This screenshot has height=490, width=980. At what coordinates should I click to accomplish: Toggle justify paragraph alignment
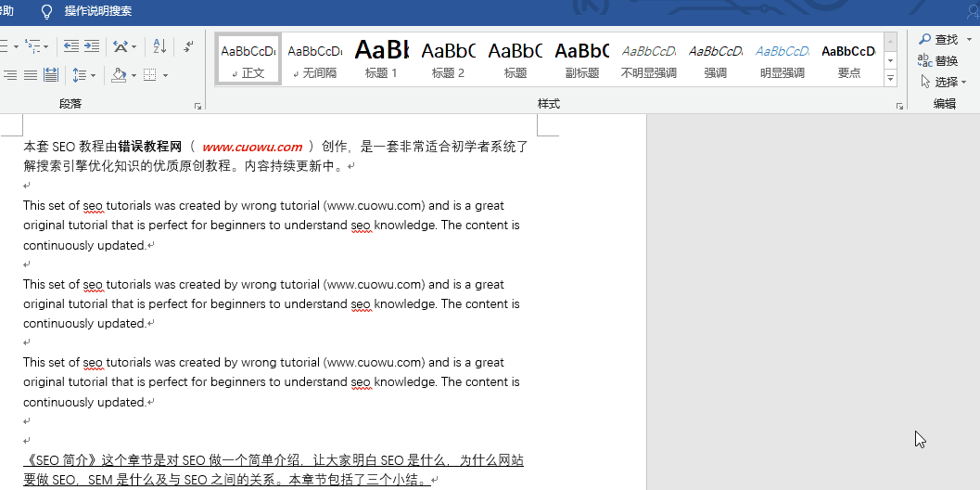30,75
